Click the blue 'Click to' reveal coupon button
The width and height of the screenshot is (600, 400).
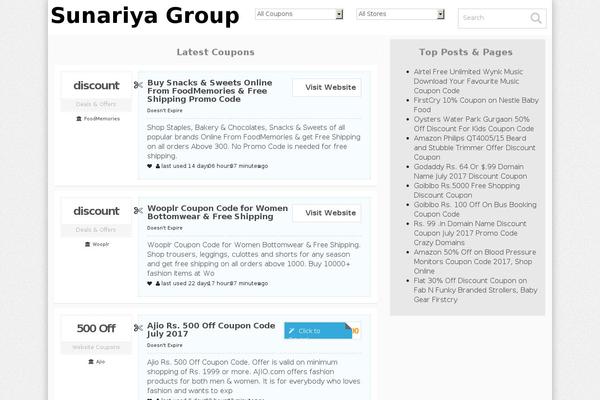[318, 331]
